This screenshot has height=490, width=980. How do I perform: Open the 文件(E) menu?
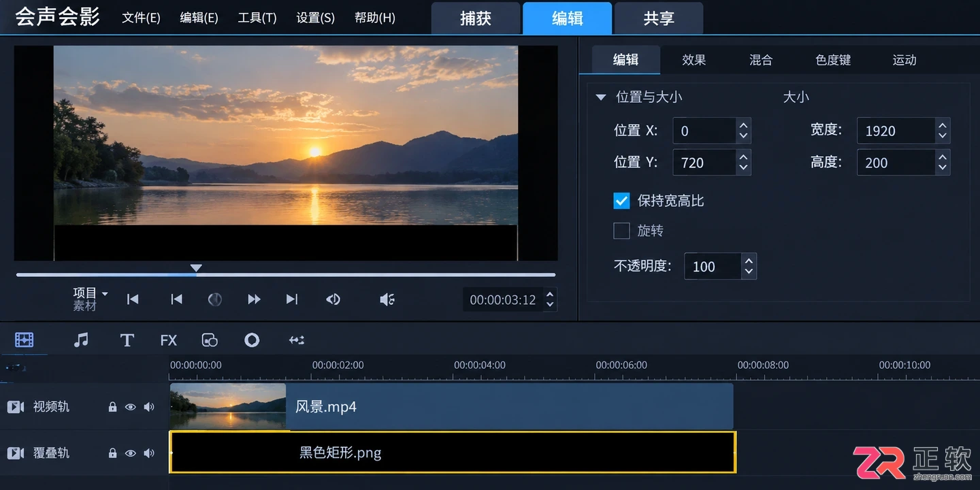[x=141, y=18]
